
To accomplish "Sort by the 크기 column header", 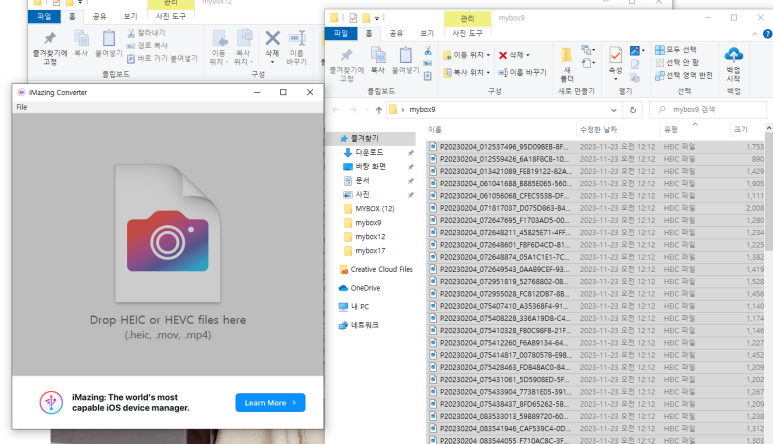I will click(740, 130).
